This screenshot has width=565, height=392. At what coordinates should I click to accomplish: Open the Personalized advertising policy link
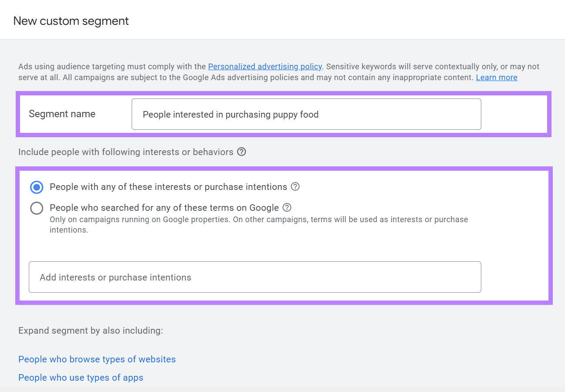tap(265, 67)
